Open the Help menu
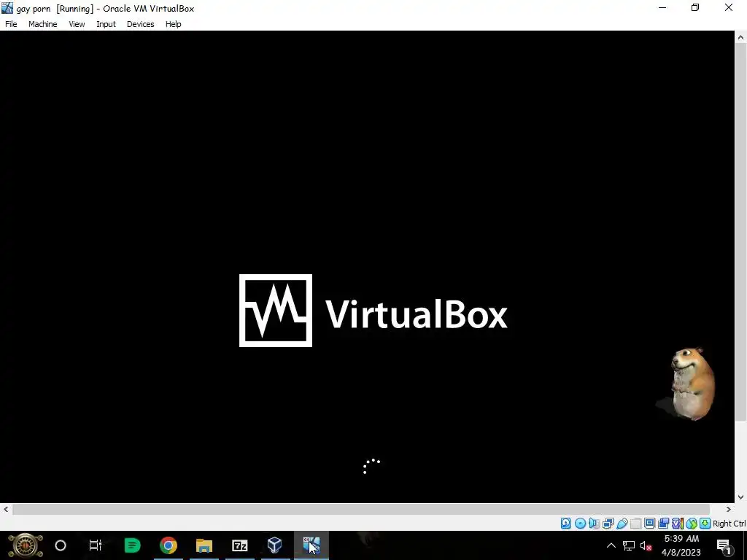The width and height of the screenshot is (747, 560). [x=174, y=24]
